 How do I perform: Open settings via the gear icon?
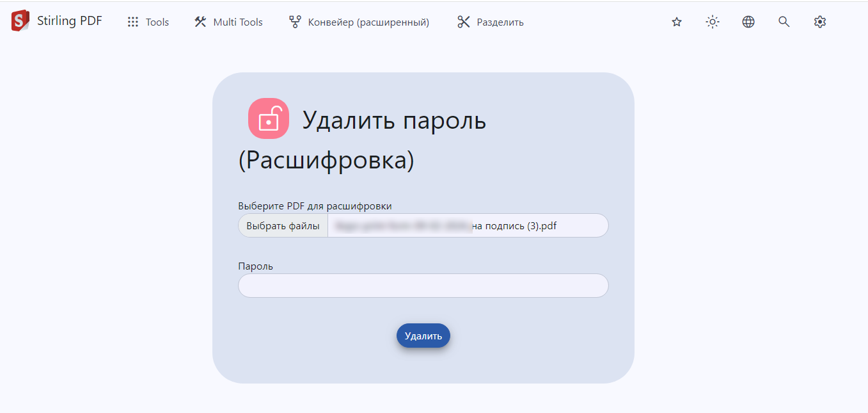coord(820,22)
